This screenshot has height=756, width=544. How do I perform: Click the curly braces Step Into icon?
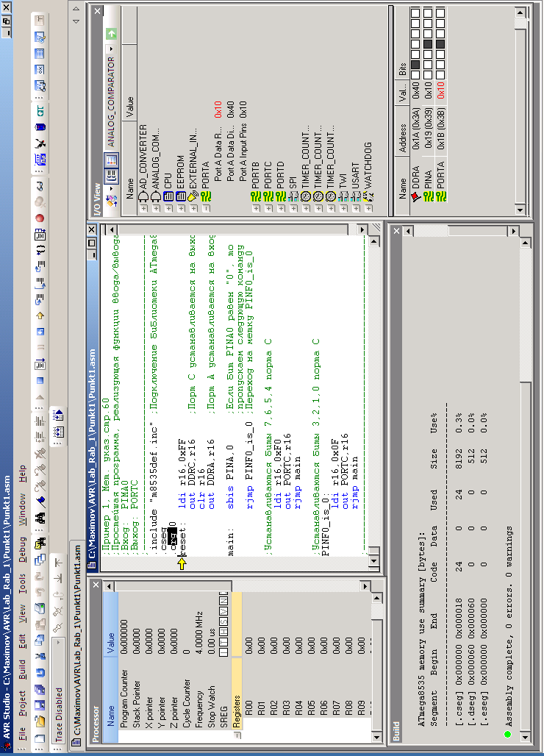tap(40, 251)
